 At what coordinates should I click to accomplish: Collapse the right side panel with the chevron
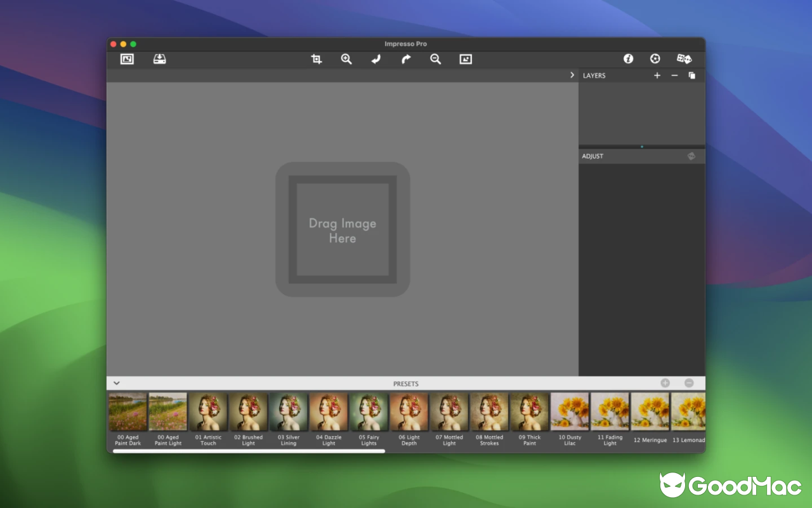tap(572, 75)
